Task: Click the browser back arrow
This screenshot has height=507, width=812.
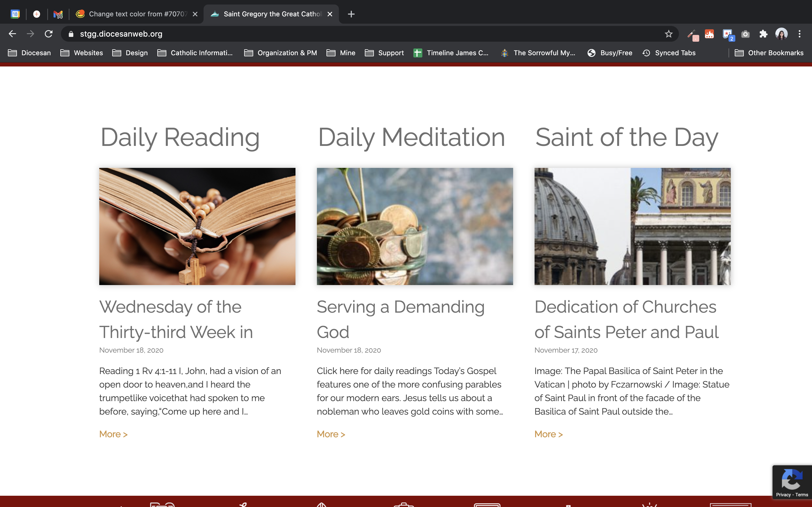Action: point(12,34)
